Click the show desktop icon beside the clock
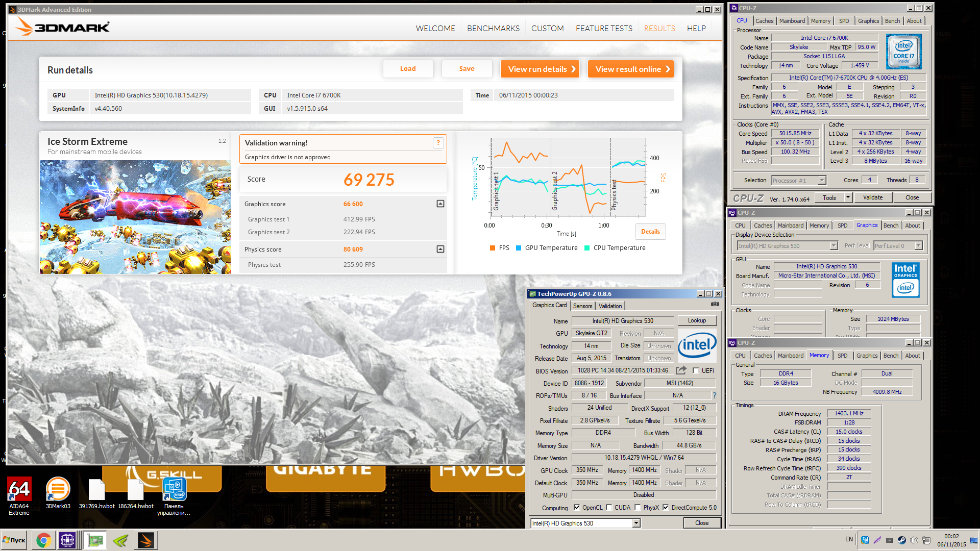 tap(974, 540)
